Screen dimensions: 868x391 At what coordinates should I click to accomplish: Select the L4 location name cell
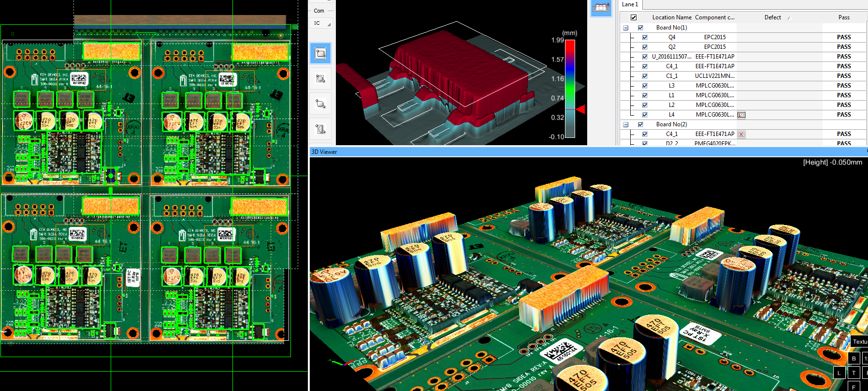[672, 115]
